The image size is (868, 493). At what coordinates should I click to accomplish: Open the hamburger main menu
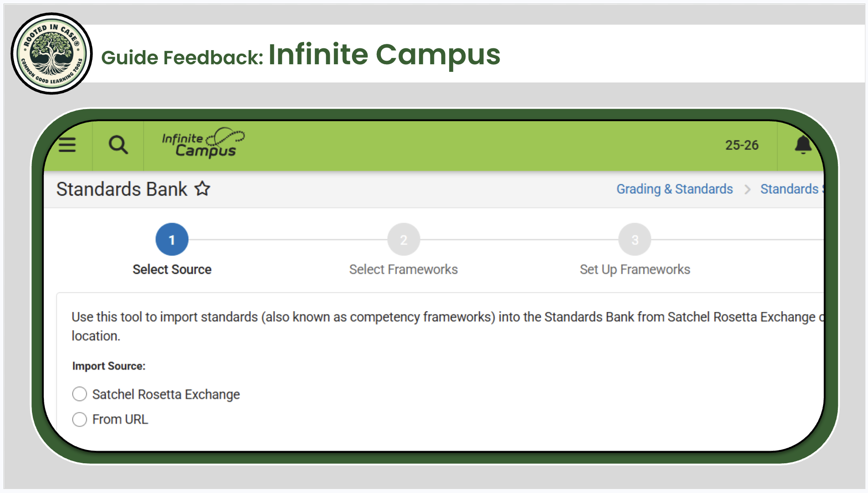(x=67, y=145)
